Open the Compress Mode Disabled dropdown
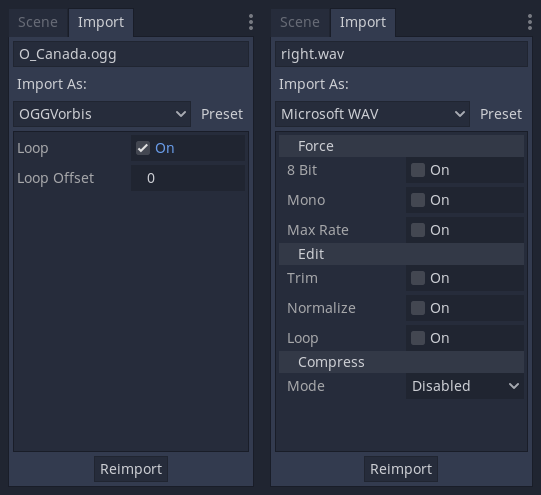Viewport: 541px width, 495px height. pyautogui.click(x=465, y=386)
